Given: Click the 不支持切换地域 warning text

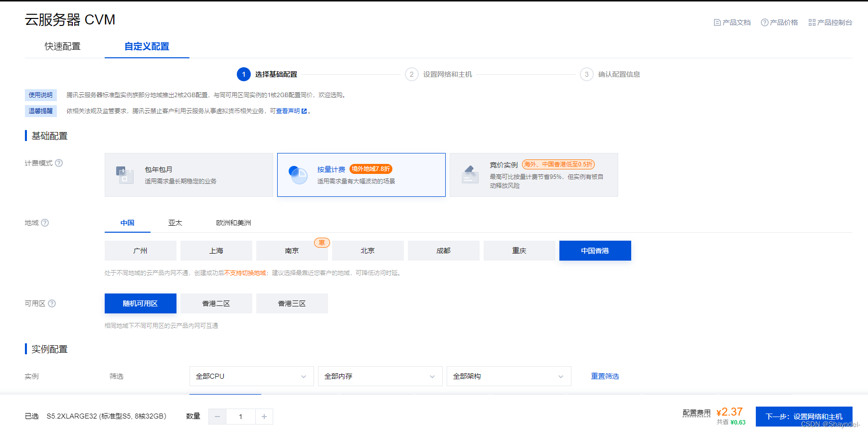Looking at the screenshot, I should coord(245,273).
